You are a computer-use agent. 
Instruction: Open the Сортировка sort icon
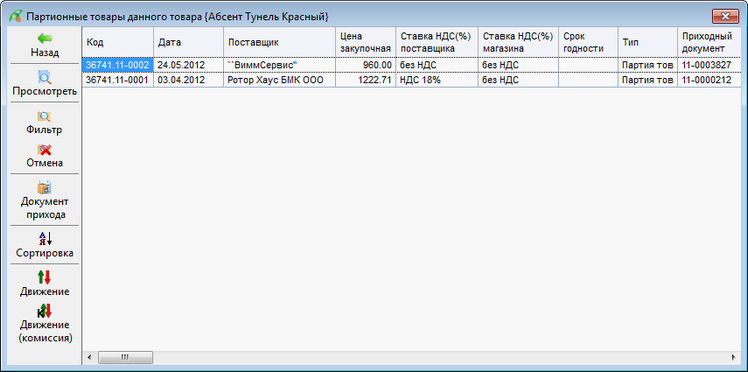pyautogui.click(x=45, y=238)
